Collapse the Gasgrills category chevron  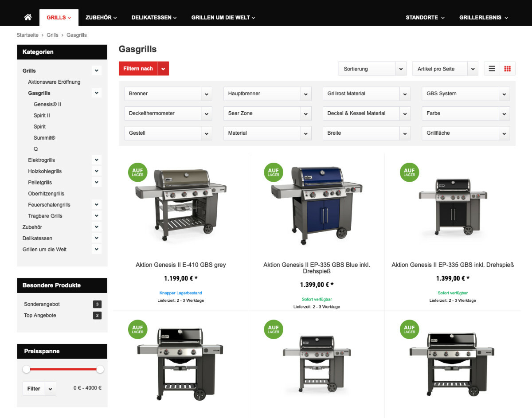point(97,93)
